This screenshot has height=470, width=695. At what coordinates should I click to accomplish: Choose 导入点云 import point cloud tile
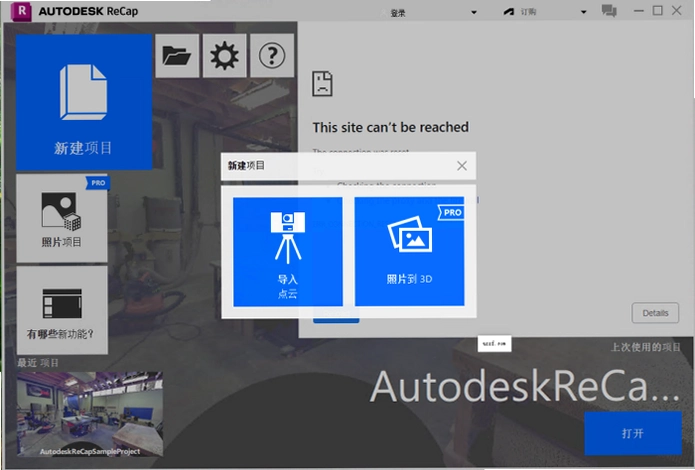point(288,251)
